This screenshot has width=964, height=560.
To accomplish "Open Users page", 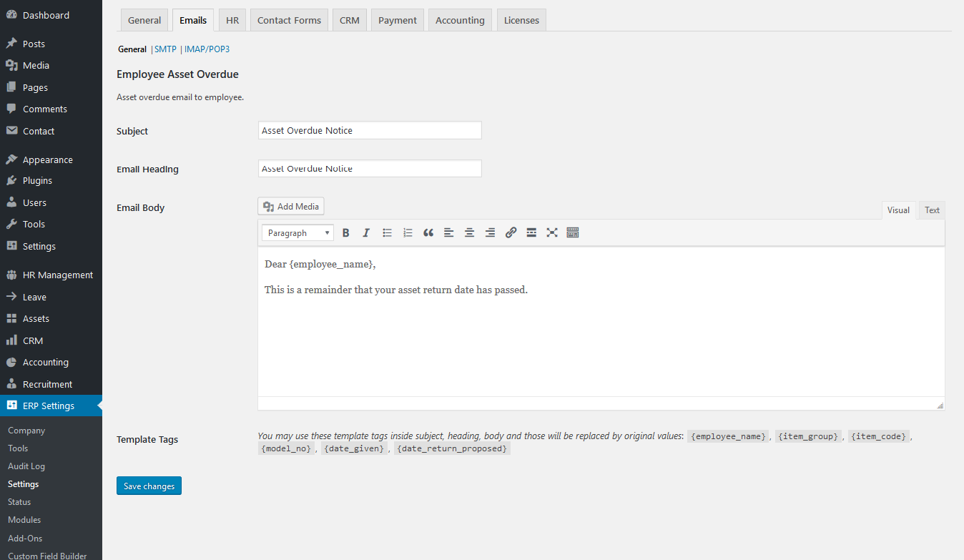I will click(51, 202).
